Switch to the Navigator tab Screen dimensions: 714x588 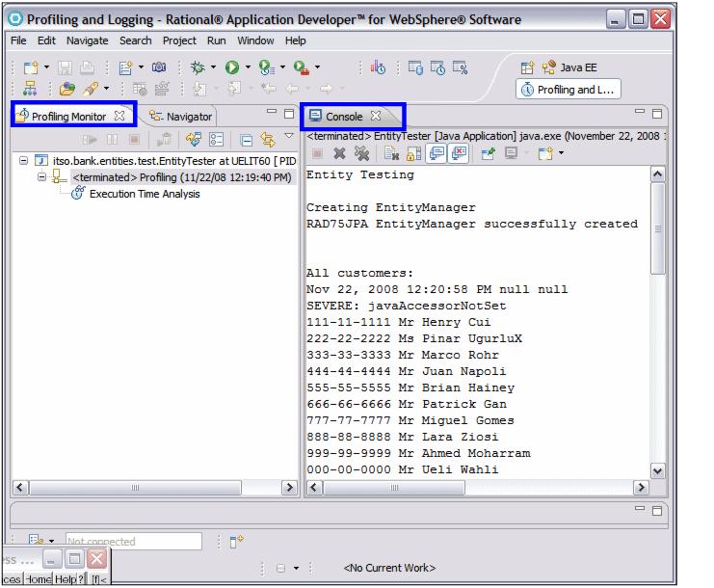(x=181, y=117)
